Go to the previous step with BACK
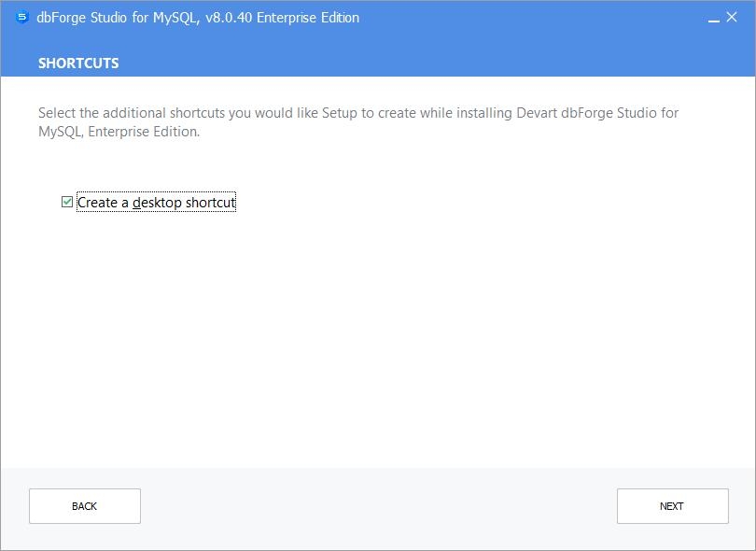The width and height of the screenshot is (756, 551). (85, 506)
